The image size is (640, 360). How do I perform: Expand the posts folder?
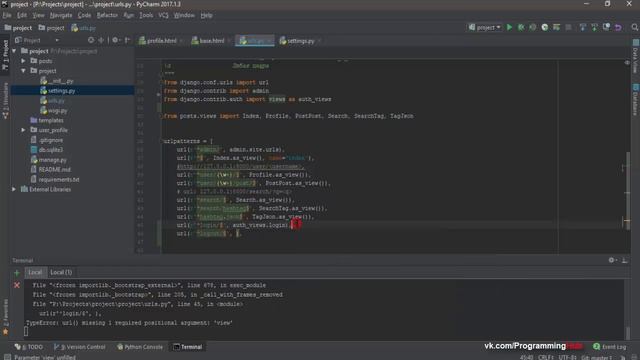(x=24, y=61)
